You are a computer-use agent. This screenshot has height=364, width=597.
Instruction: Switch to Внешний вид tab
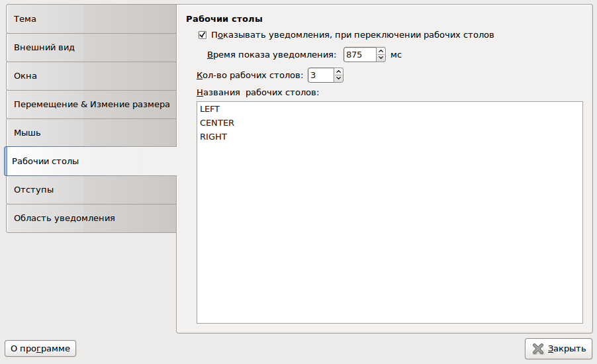click(x=91, y=48)
